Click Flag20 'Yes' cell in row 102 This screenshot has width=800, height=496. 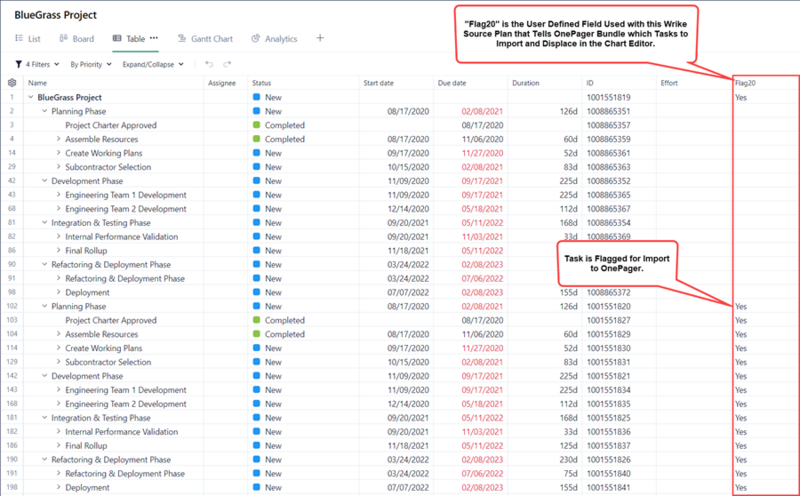741,306
